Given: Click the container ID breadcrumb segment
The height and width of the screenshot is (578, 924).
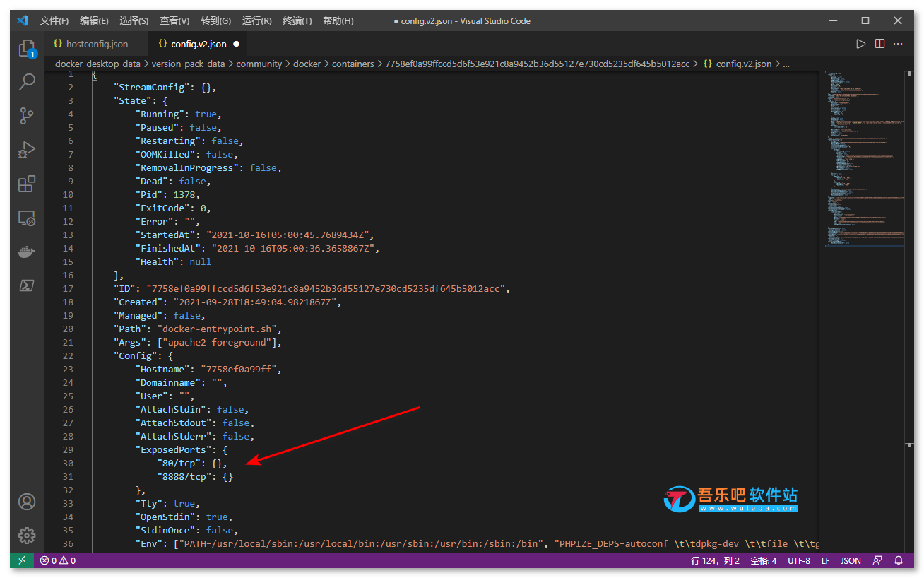Looking at the screenshot, I should tap(538, 64).
